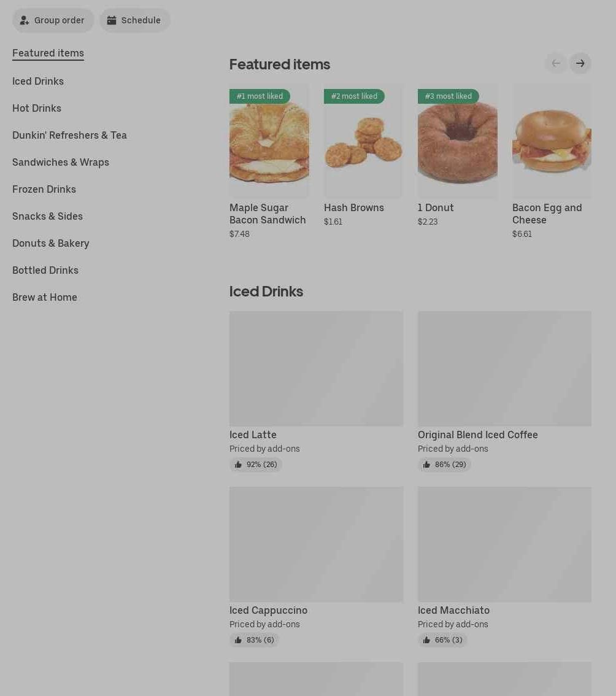The height and width of the screenshot is (696, 616).
Task: Choose the 1 Donut featured item
Action: point(458,141)
